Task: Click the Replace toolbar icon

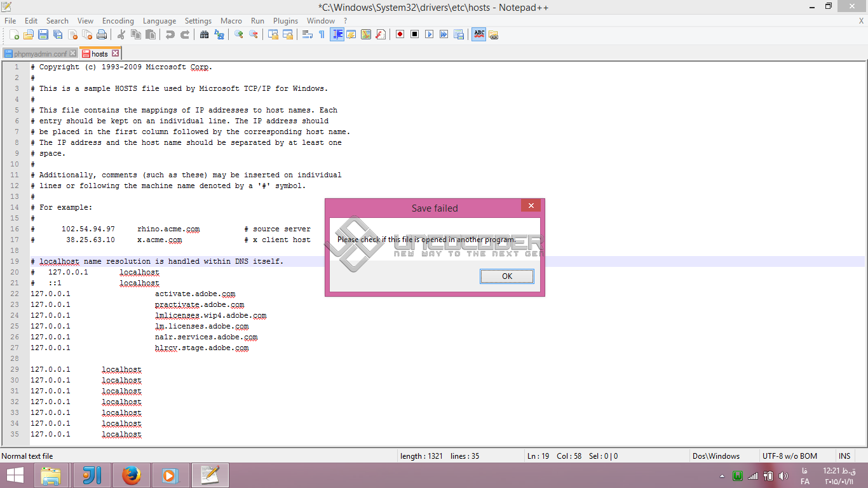Action: [x=219, y=34]
